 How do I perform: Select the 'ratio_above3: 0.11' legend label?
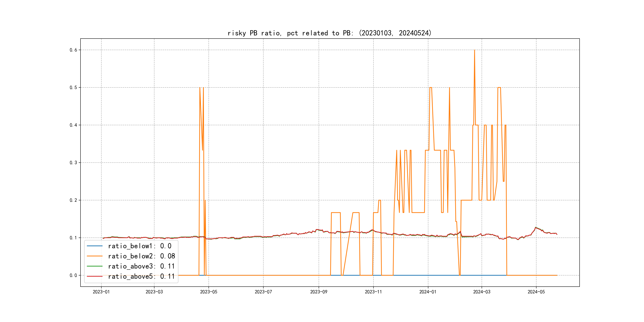click(141, 266)
